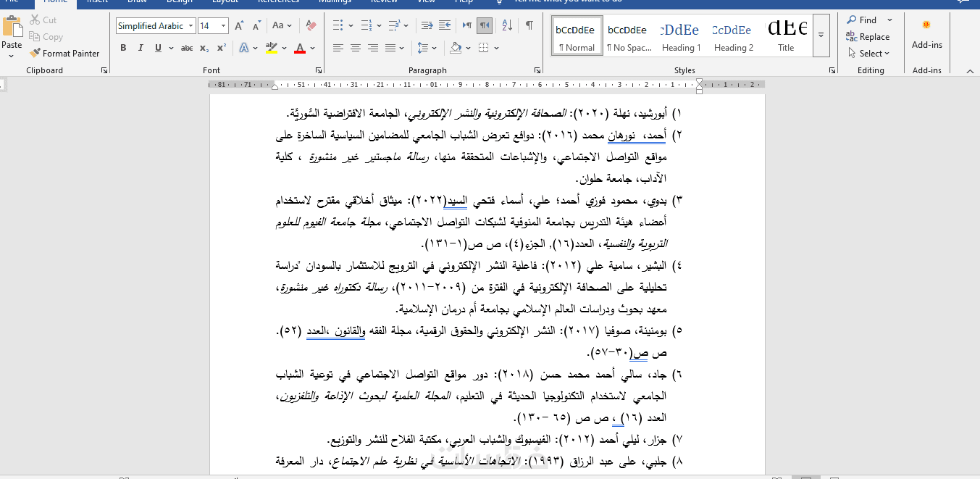Sort the text with the A-Z icon
The height and width of the screenshot is (479, 980).
pos(507,26)
